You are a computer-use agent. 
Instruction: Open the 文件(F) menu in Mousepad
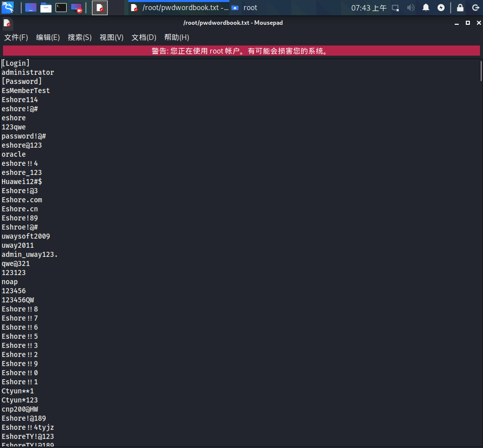pyautogui.click(x=16, y=37)
